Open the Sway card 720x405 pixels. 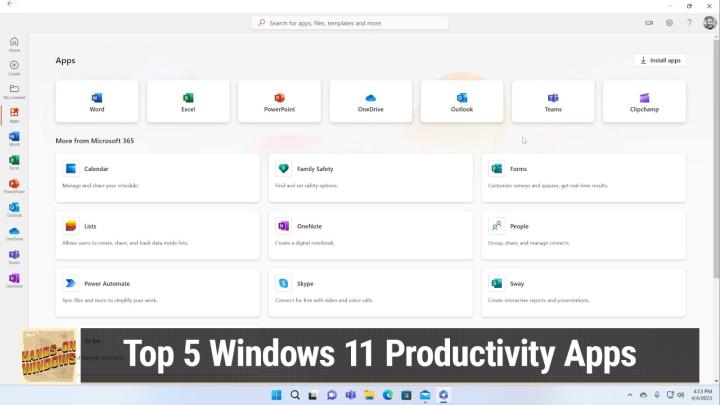[x=584, y=292]
